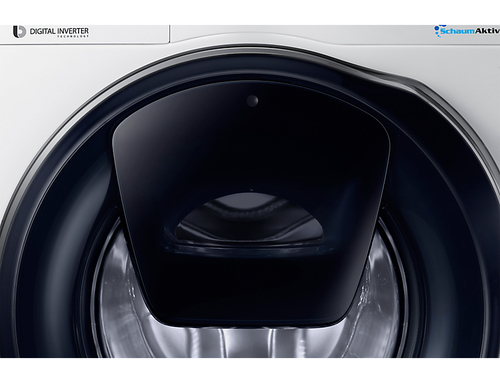
Task: Click the Digital Inverter 'b' logo symbol
Action: (19, 32)
